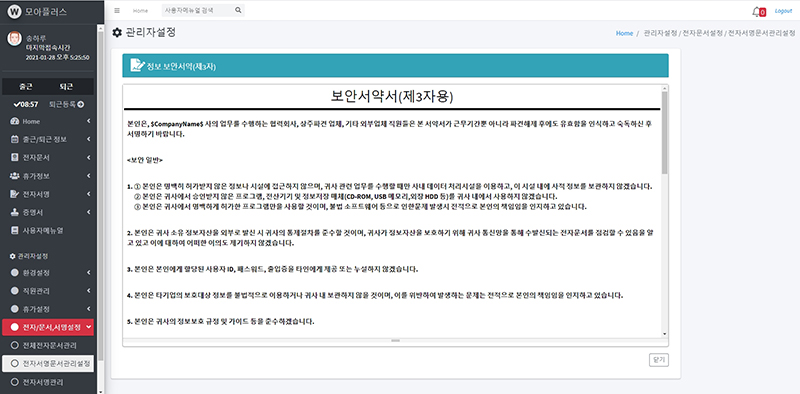Click the document viewer scroll-down arrow

tap(664, 334)
